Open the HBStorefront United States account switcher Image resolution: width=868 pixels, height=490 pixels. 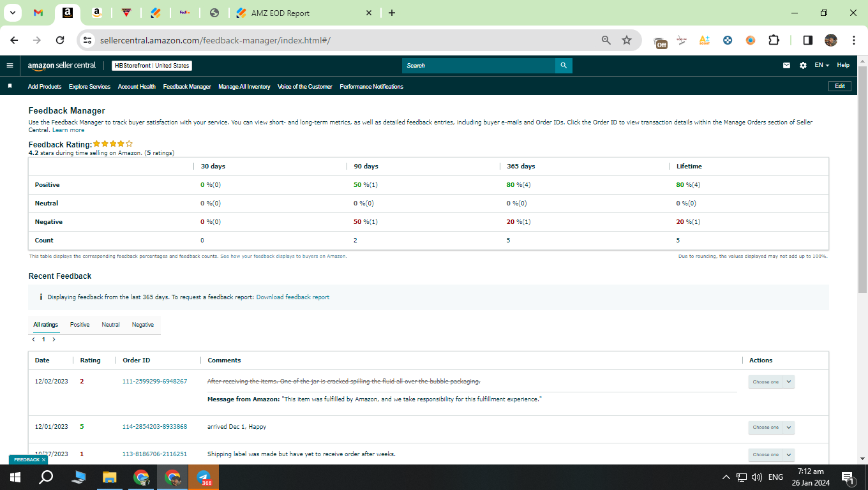152,66
